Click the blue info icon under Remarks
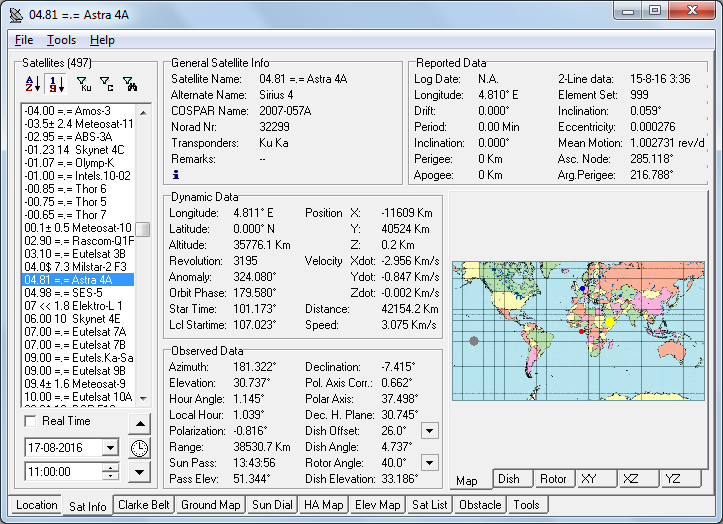 coord(176,174)
